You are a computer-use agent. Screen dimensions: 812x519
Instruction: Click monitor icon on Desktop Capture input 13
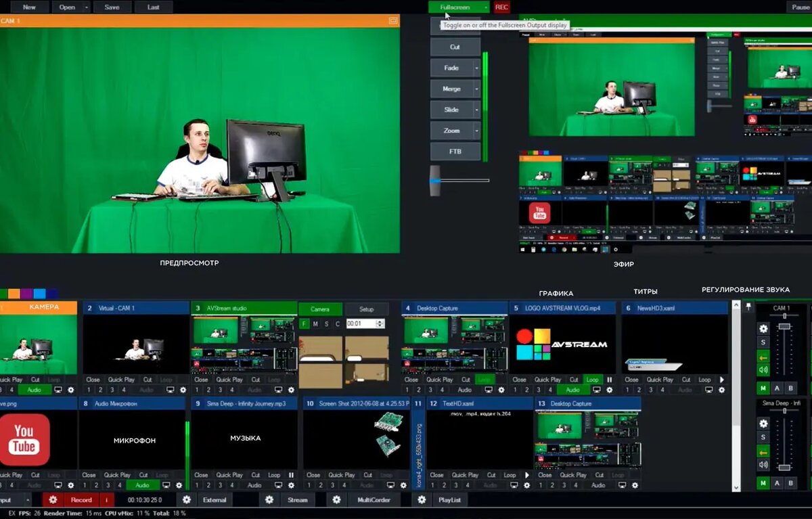[623, 485]
